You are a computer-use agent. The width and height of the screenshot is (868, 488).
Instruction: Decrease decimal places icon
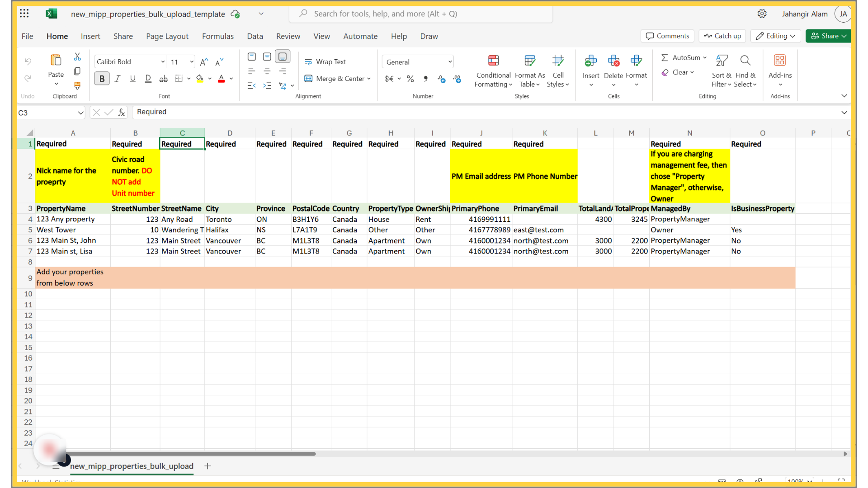[457, 79]
